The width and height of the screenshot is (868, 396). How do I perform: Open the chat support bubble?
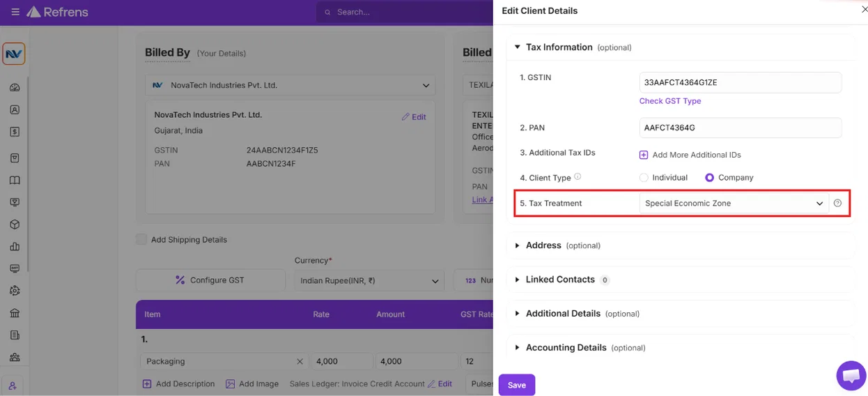point(851,376)
